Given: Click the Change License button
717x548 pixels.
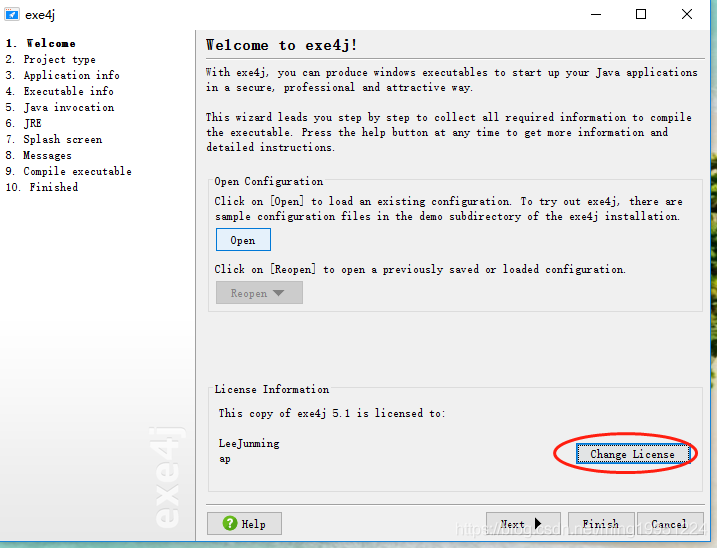Looking at the screenshot, I should click(x=632, y=454).
